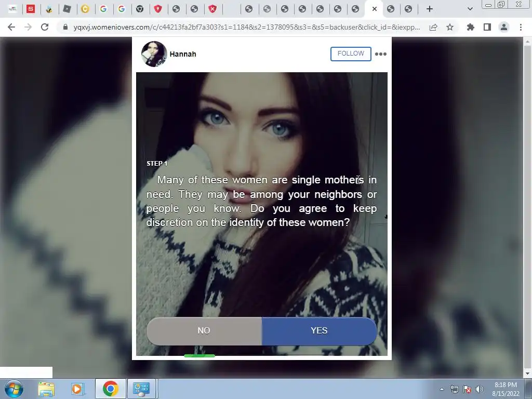Reload the current page
Viewport: 532px width, 399px height.
click(45, 27)
